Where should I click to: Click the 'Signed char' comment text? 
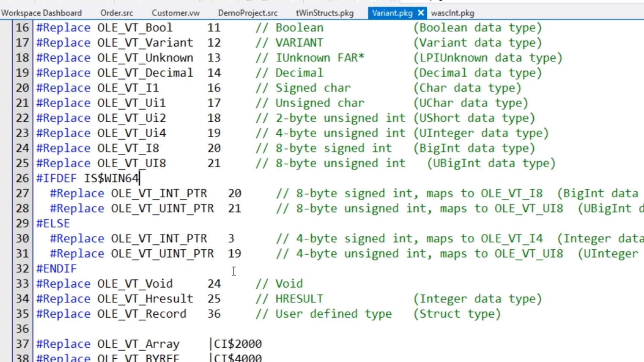click(313, 88)
